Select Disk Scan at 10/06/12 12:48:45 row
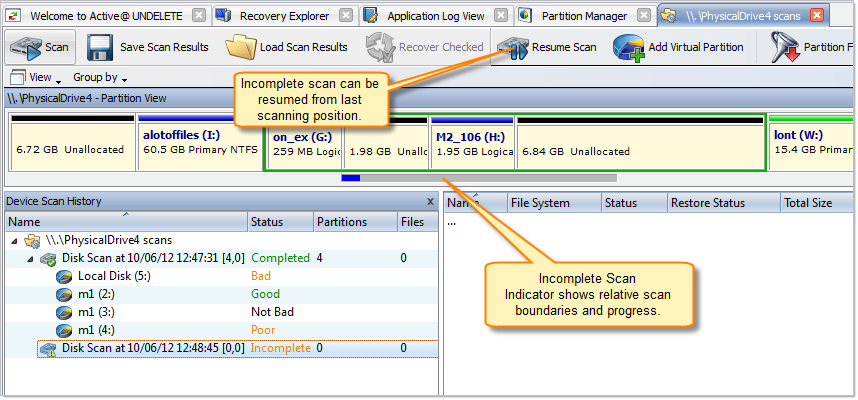 tap(238, 349)
